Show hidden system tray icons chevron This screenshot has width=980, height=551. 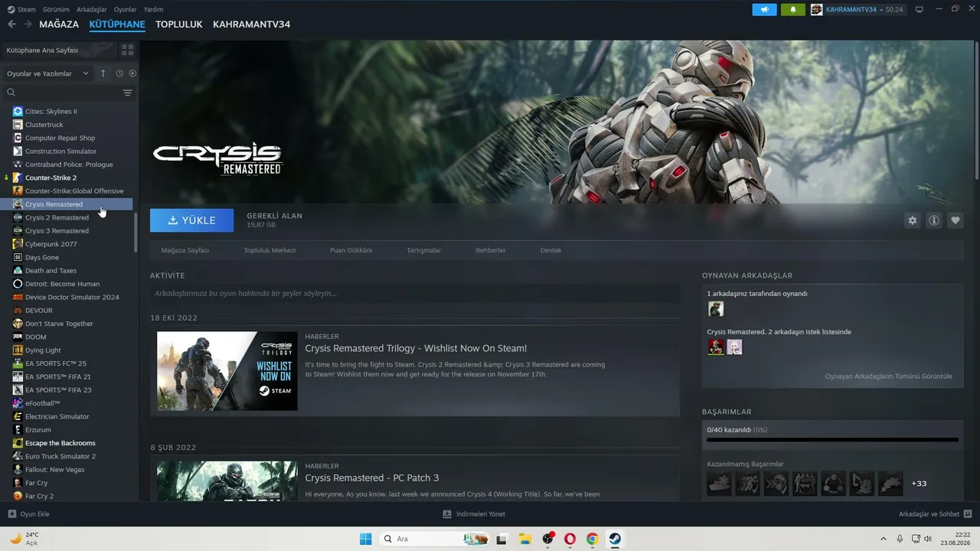point(884,539)
